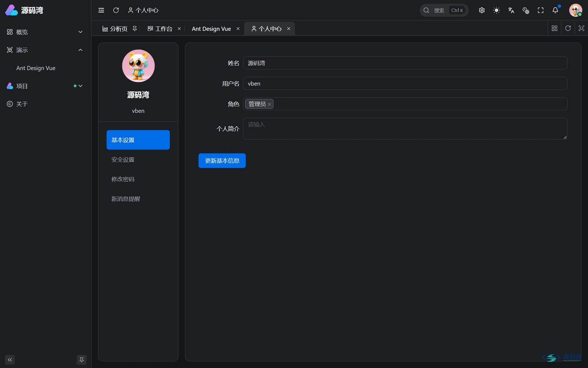The width and height of the screenshot is (588, 368).
Task: Select 新消息提醒 in profile menu
Action: pos(138,199)
